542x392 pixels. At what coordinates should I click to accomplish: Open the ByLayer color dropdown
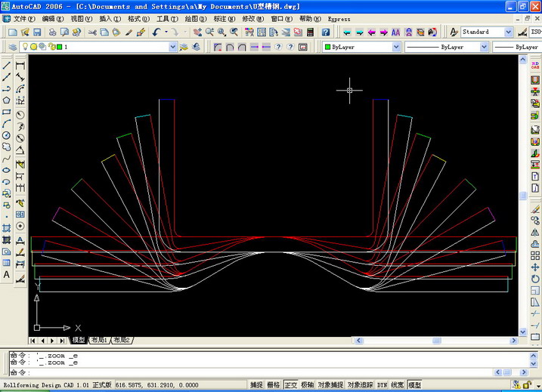click(x=396, y=47)
